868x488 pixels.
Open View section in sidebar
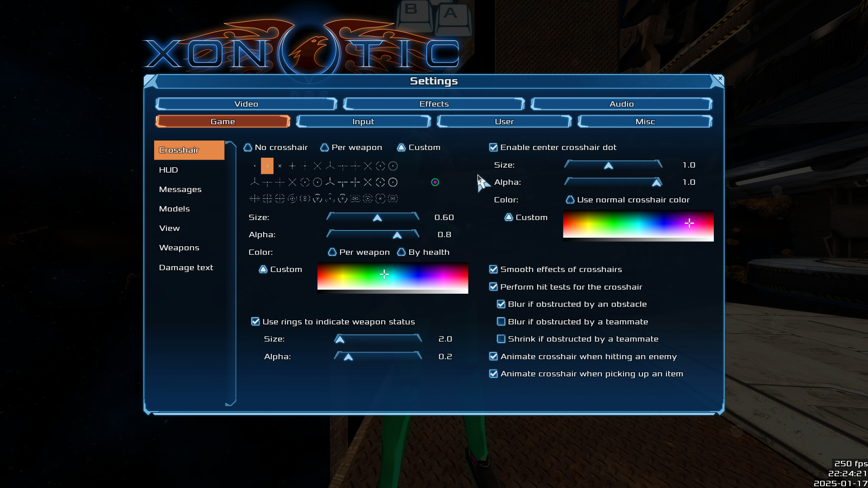point(189,228)
